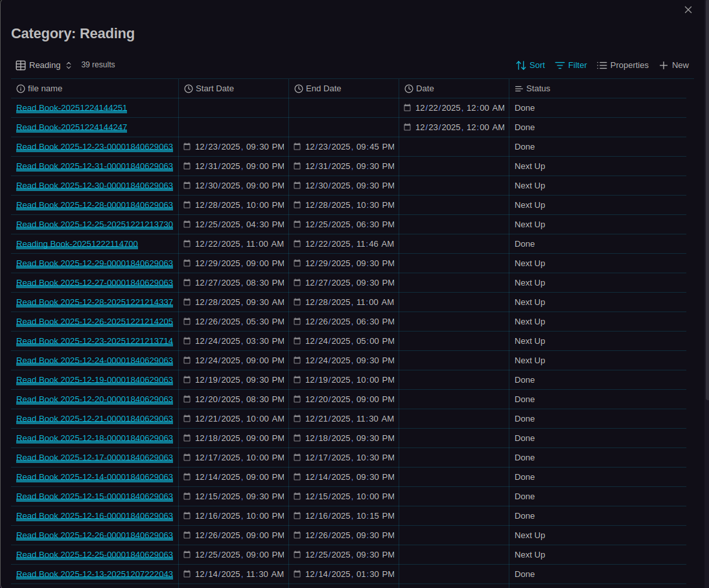The width and height of the screenshot is (709, 588).
Task: Open Reading Book-20251222114700 note link
Action: pyautogui.click(x=76, y=244)
